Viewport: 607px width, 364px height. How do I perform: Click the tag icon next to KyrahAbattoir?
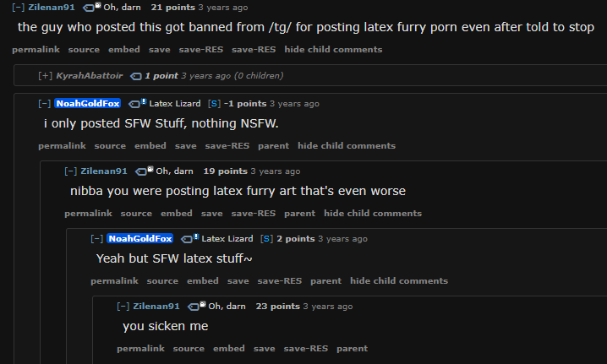136,76
